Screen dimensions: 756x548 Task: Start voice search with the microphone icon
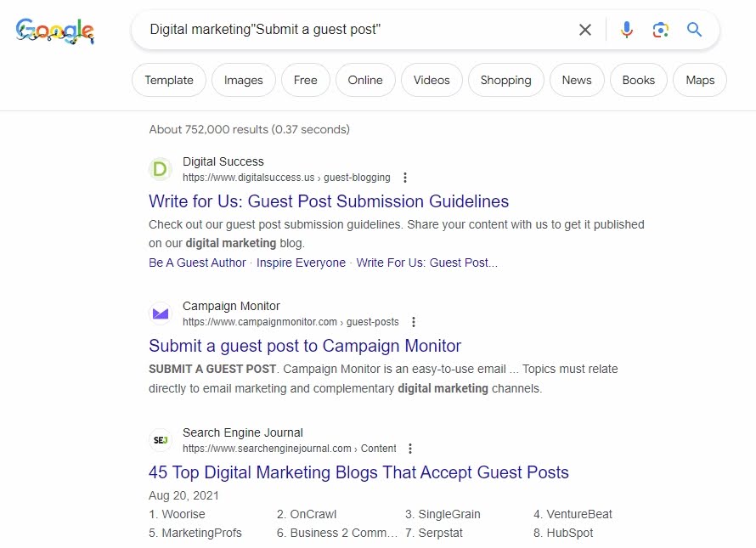[x=626, y=30]
